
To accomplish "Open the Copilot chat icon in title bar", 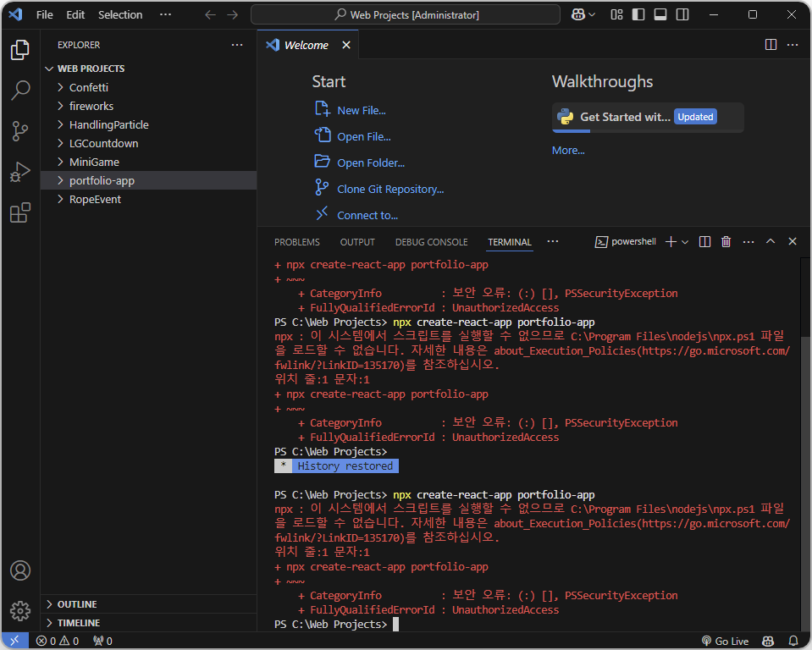I will [578, 14].
